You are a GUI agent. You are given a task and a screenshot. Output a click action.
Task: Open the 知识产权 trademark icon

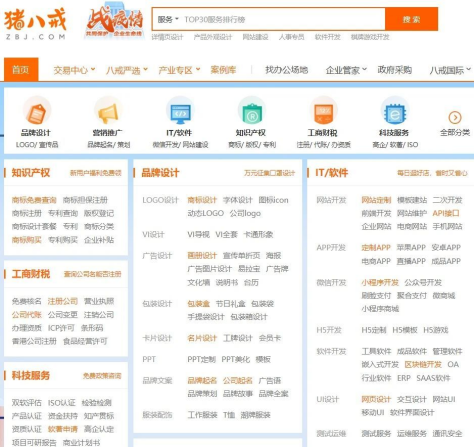tap(252, 110)
